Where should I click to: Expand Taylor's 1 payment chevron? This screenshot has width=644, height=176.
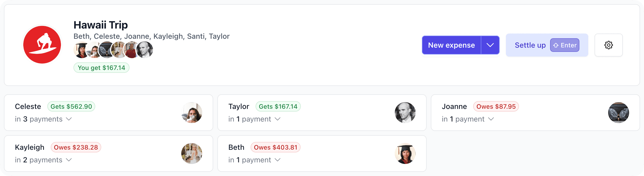[278, 119]
